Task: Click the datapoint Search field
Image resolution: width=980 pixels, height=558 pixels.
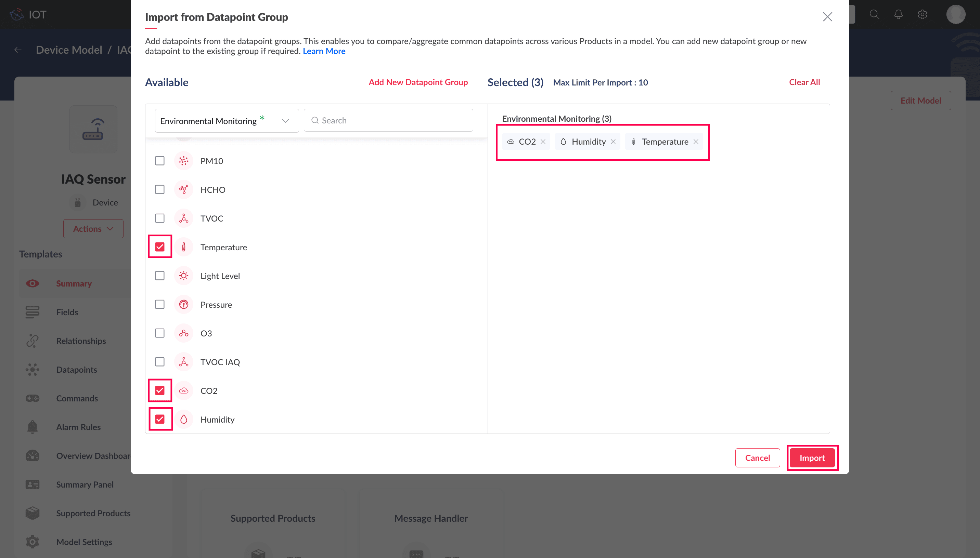Action: click(x=388, y=120)
